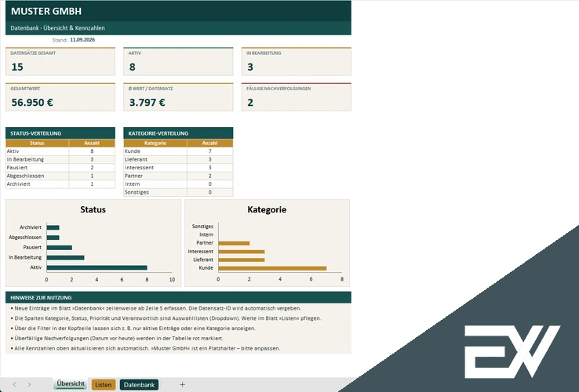The width and height of the screenshot is (579, 392).
Task: Click the Status chart title
Action: (x=93, y=209)
